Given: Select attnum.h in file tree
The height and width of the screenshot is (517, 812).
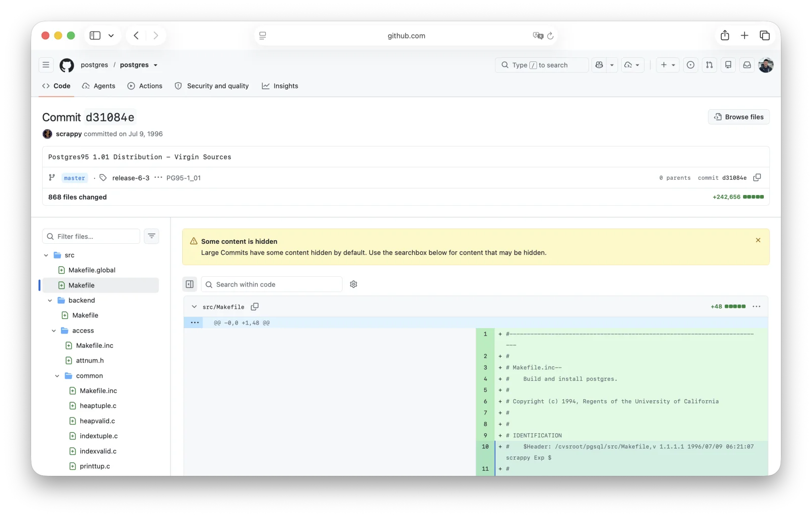Looking at the screenshot, I should (90, 361).
